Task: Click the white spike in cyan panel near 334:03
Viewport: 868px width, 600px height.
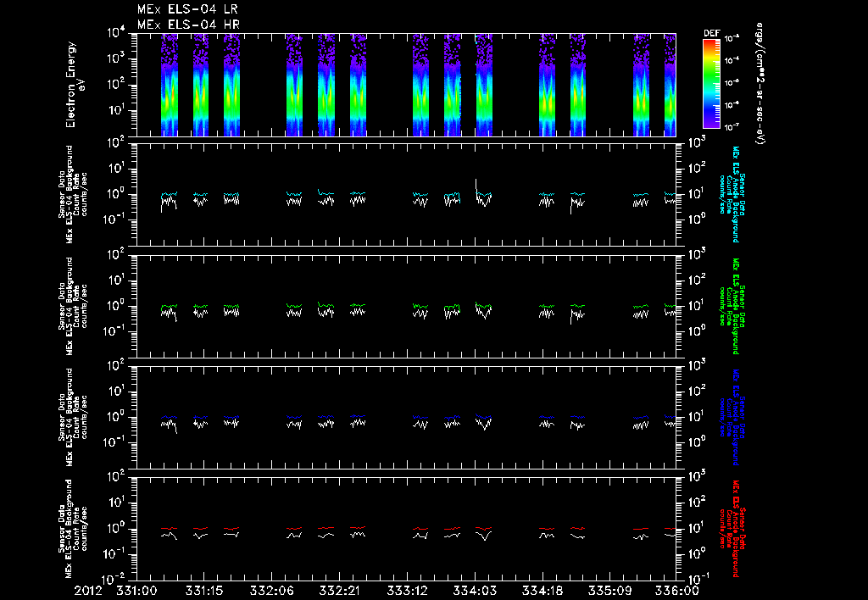Action: [x=476, y=186]
